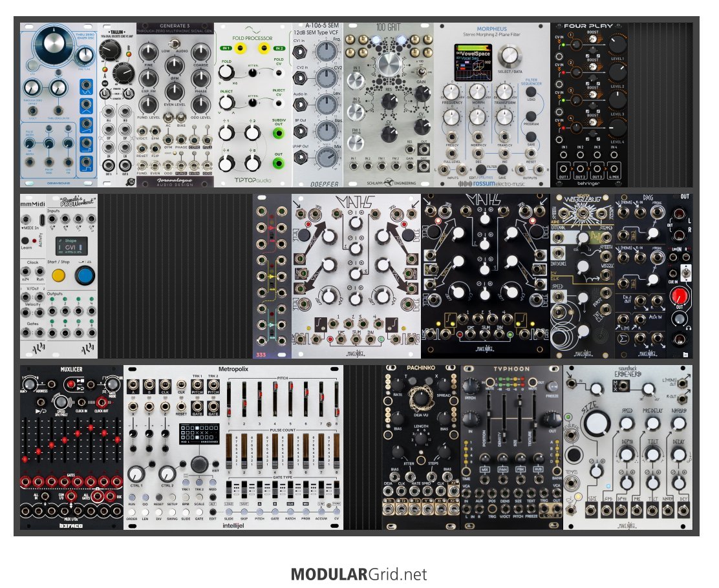Open the MODULARGrid.net logo link
The width and height of the screenshot is (719, 588).
pos(359,574)
